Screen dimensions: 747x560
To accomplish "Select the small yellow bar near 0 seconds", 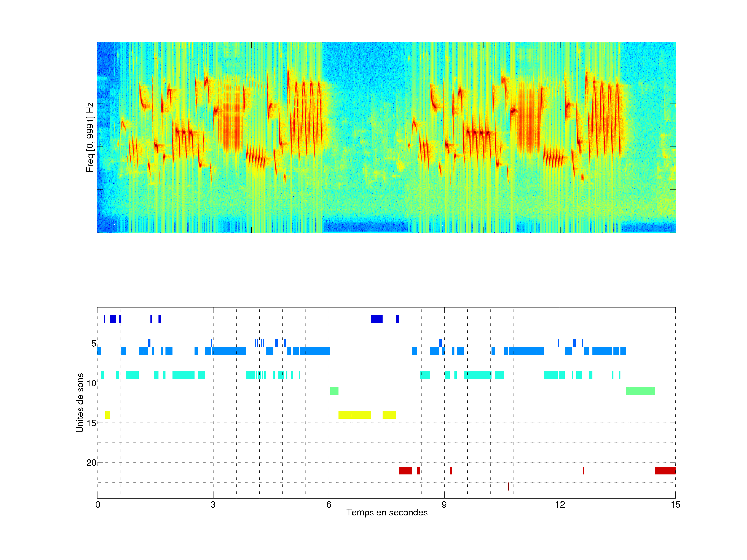I will point(107,415).
